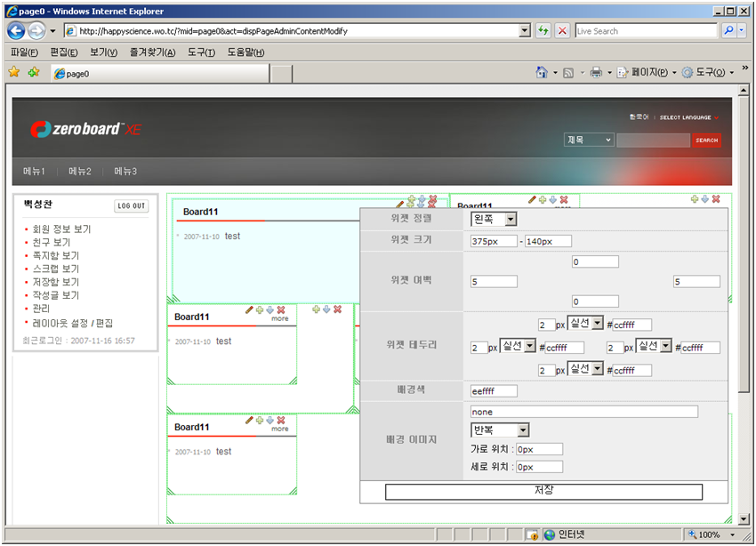Click the Feeds icon in the command bar
This screenshot has width=756, height=546.
click(x=569, y=73)
